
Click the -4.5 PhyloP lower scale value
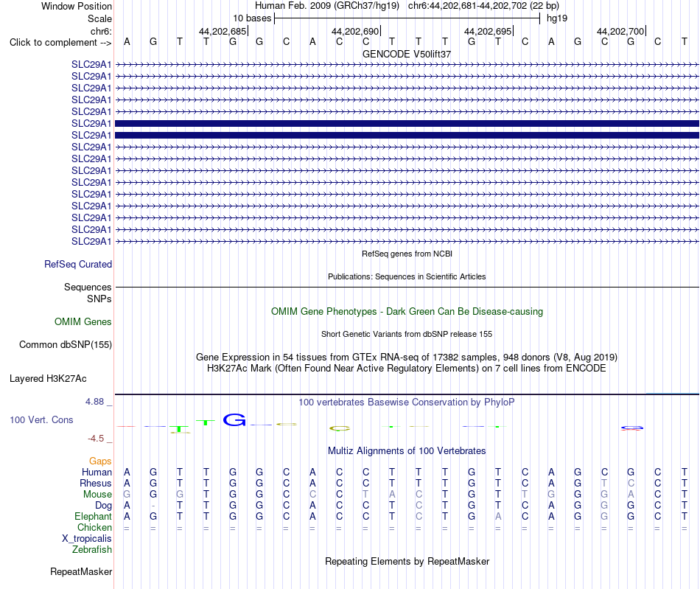tap(96, 439)
